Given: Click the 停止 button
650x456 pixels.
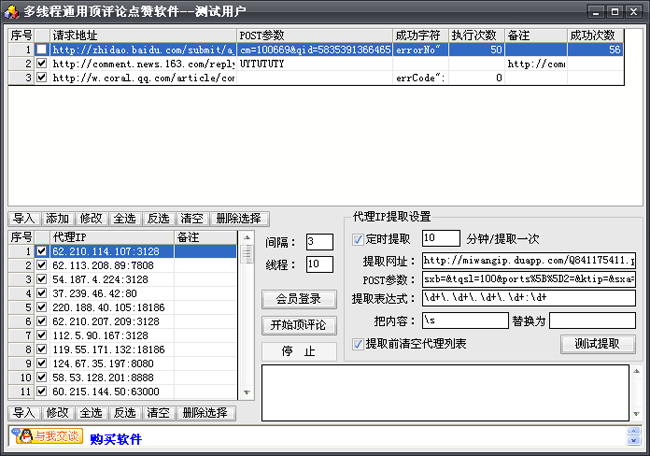Looking at the screenshot, I should (x=299, y=352).
